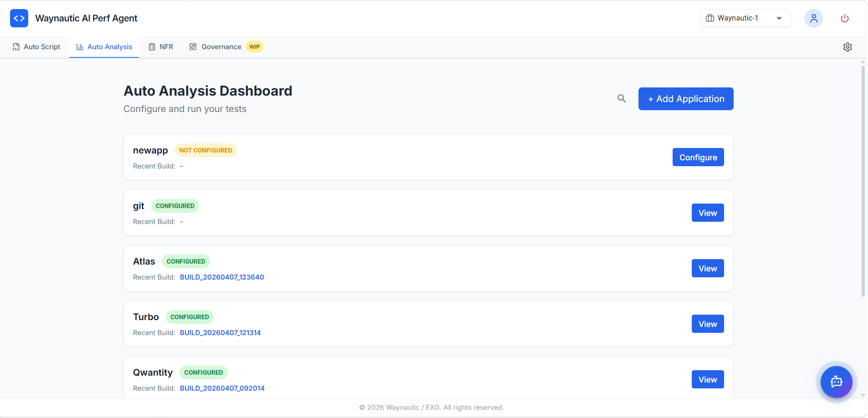Open the settings gear icon
This screenshot has width=868, height=418.
848,47
